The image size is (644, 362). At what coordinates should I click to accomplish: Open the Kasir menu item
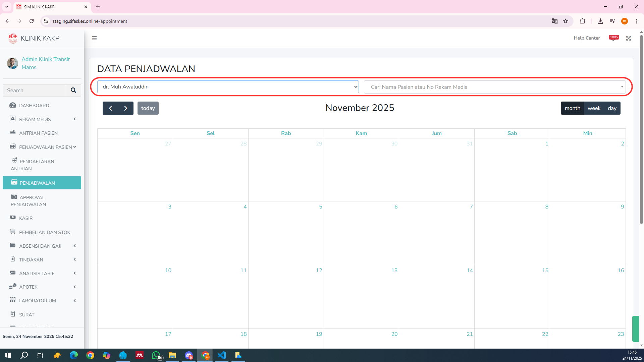click(x=26, y=218)
